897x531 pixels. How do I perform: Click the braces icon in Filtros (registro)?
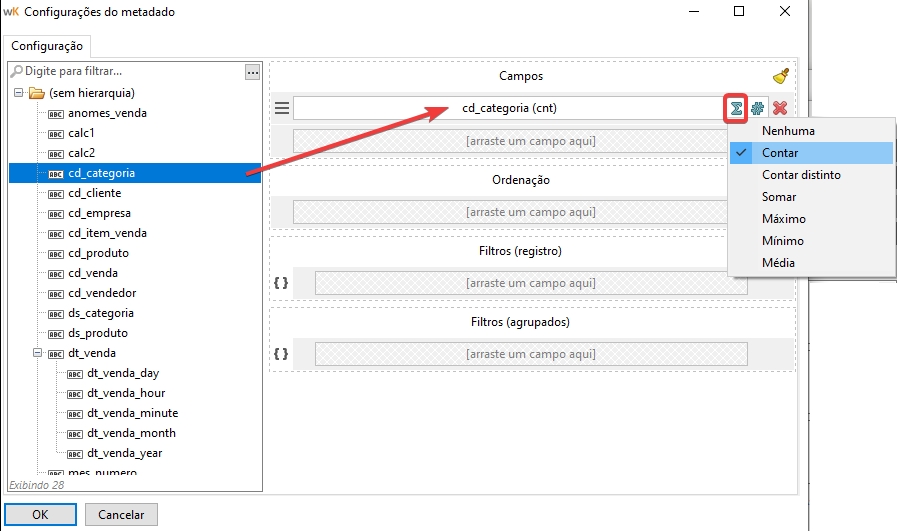pyautogui.click(x=281, y=283)
